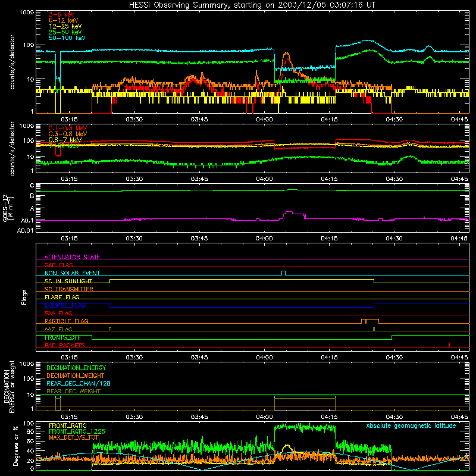Click the BAD_PACKETS red spike near 04:42

click(449, 345)
